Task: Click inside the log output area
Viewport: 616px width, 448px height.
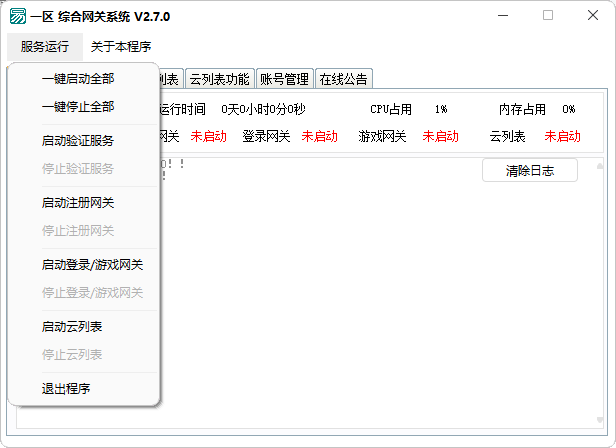Action: point(330,300)
